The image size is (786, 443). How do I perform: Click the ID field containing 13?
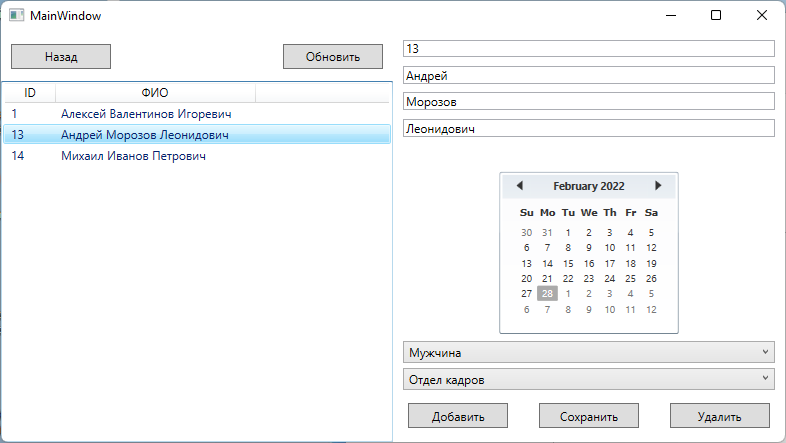click(589, 49)
